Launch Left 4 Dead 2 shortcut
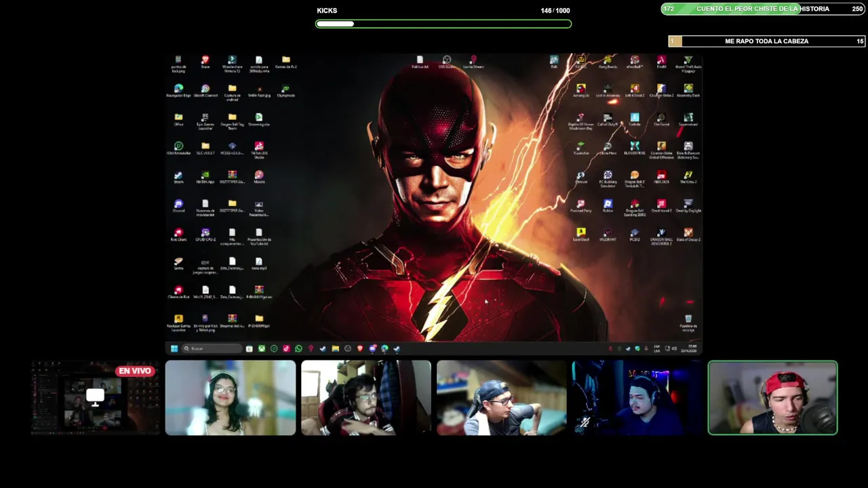The image size is (868, 488). pos(635,91)
